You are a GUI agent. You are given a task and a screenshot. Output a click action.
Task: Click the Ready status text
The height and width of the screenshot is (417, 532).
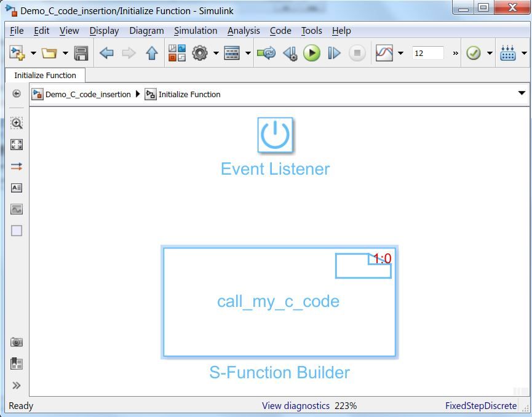click(21, 406)
